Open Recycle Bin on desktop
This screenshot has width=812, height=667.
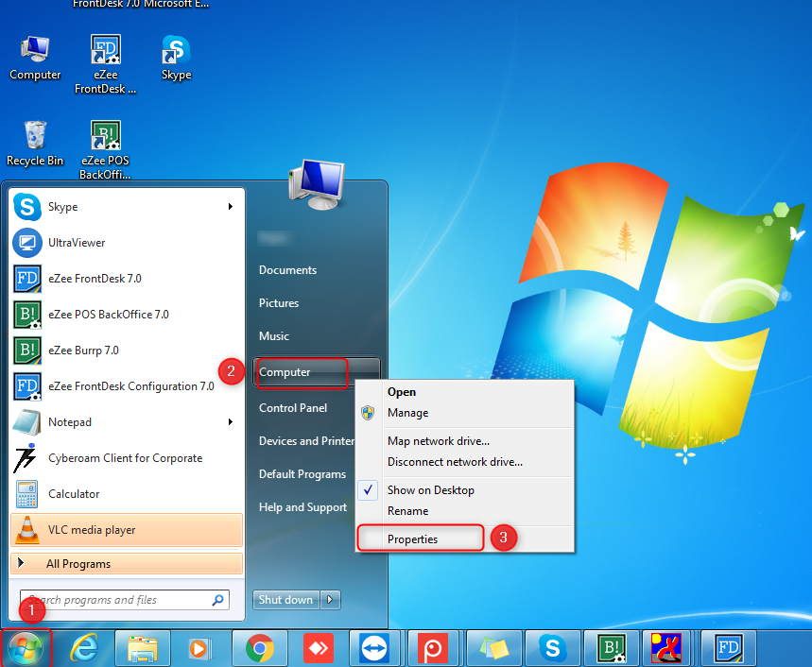pos(35,144)
